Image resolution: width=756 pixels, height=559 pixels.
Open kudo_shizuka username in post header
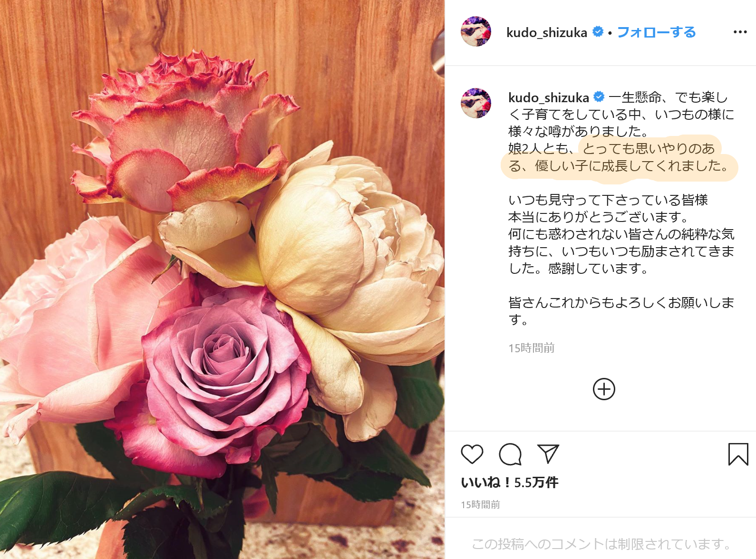pos(547,32)
